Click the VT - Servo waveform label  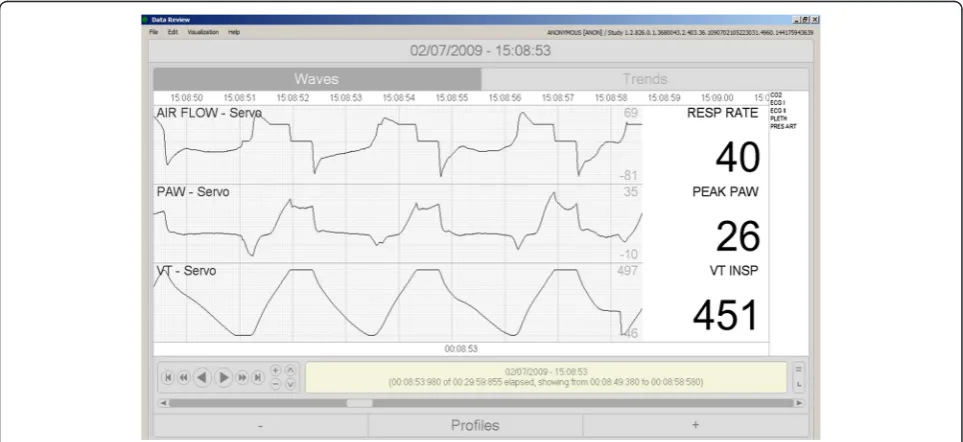[x=186, y=271]
